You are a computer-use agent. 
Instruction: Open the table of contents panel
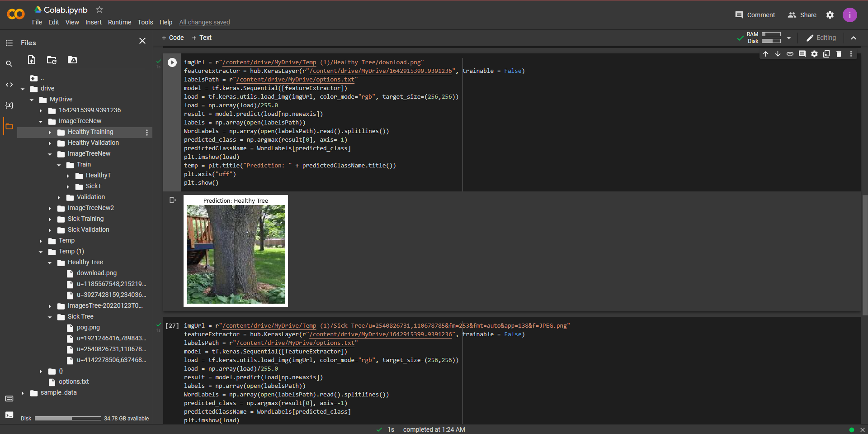click(9, 43)
